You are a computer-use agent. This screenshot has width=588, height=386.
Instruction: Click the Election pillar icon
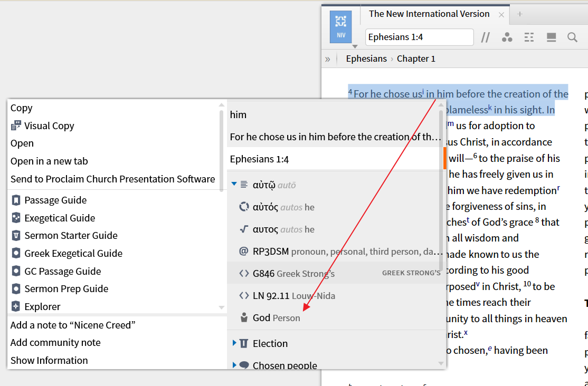pos(244,343)
